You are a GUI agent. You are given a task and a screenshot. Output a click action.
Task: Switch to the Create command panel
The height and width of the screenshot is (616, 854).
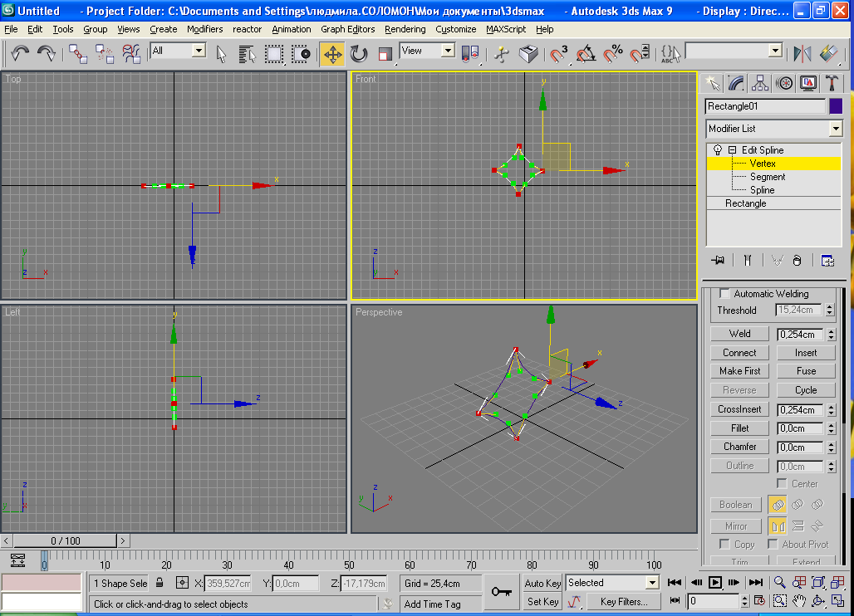coord(713,83)
